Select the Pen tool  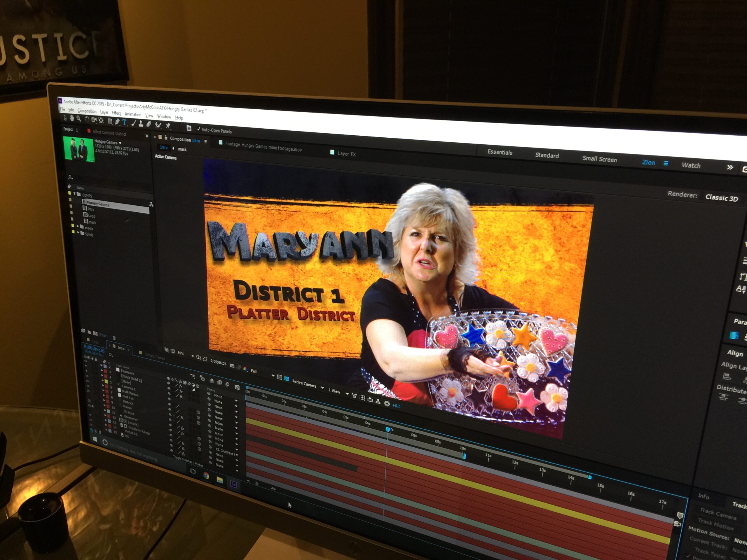117,122
